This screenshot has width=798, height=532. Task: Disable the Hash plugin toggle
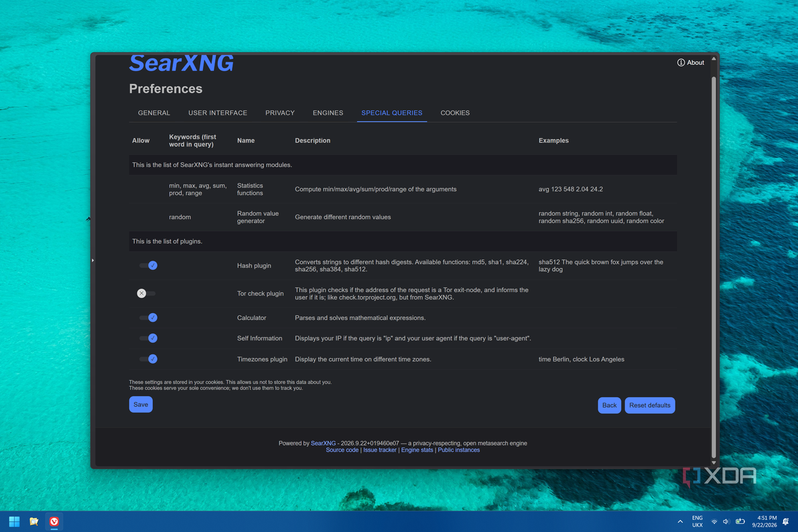tap(148, 265)
